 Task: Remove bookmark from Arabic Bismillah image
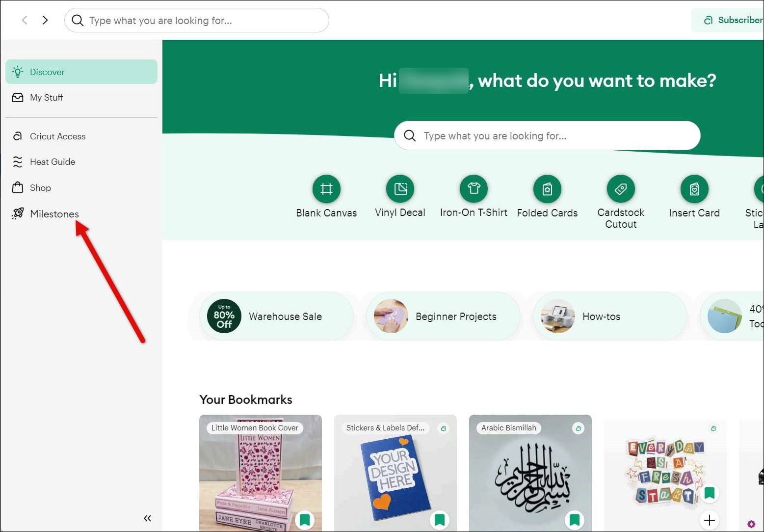click(575, 519)
